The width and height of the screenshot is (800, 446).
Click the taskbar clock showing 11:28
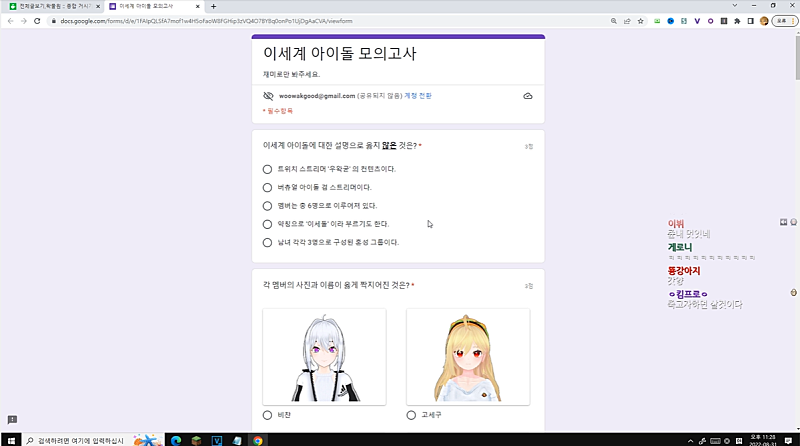(x=763, y=440)
